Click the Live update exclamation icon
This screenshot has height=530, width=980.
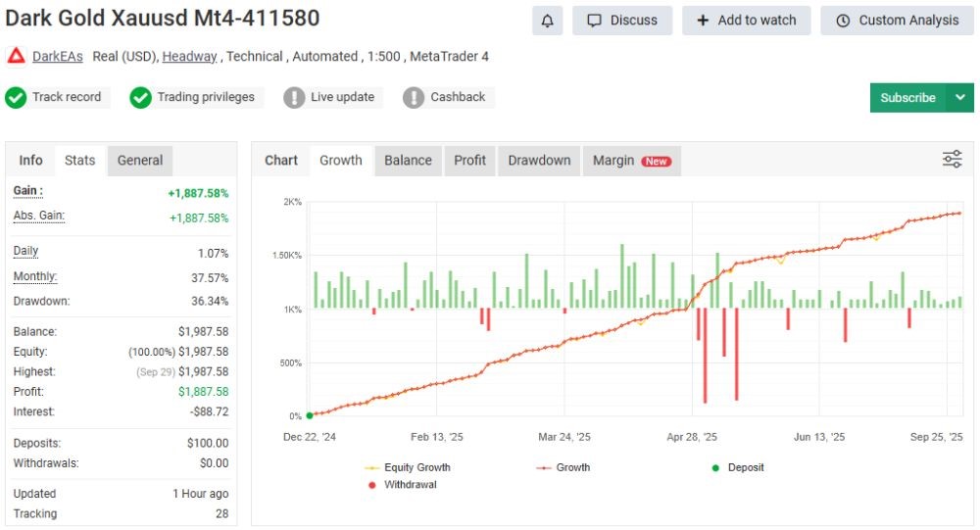click(x=294, y=97)
